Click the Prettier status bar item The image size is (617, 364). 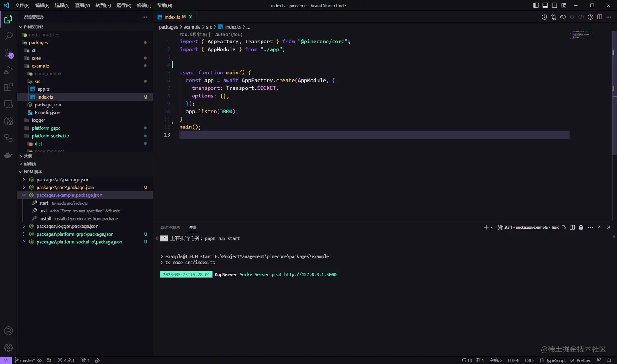(580, 360)
